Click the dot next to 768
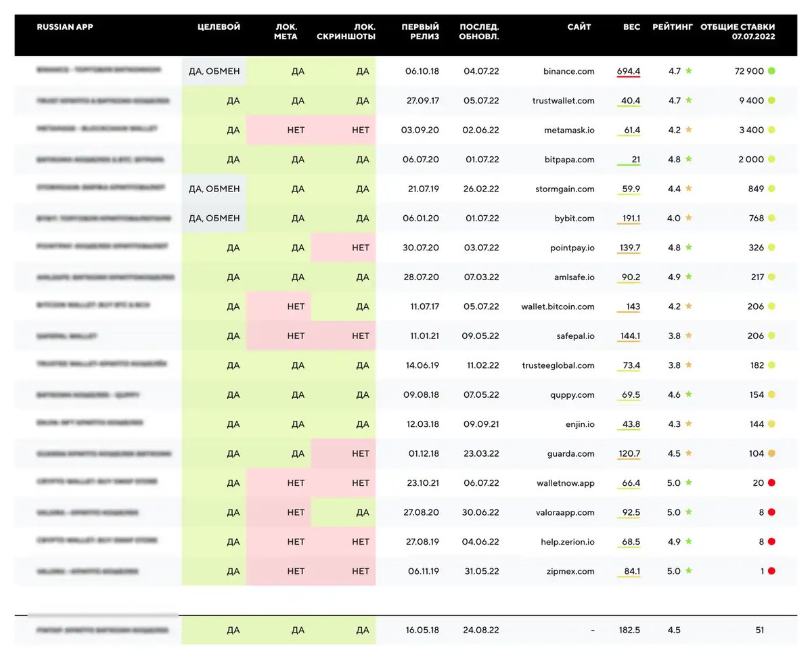This screenshot has height=659, width=812. pyautogui.click(x=771, y=218)
